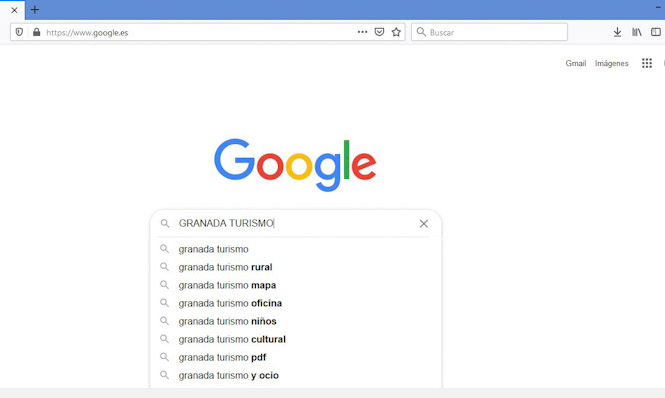Open a new browser tab with plus icon
Image resolution: width=665 pixels, height=398 pixels.
[35, 9]
